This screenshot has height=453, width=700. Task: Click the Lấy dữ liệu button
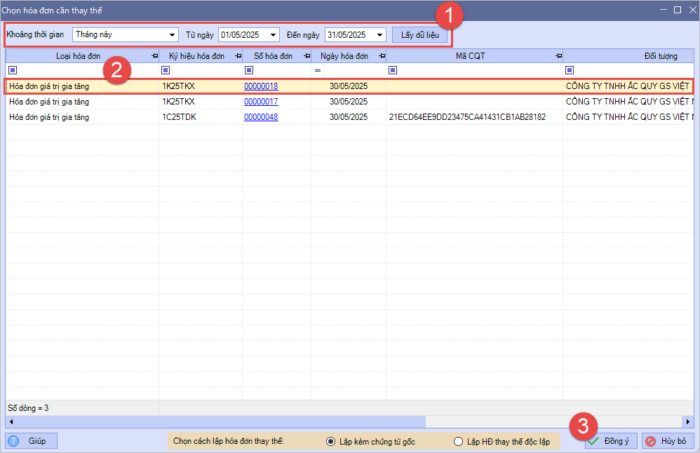tap(420, 34)
